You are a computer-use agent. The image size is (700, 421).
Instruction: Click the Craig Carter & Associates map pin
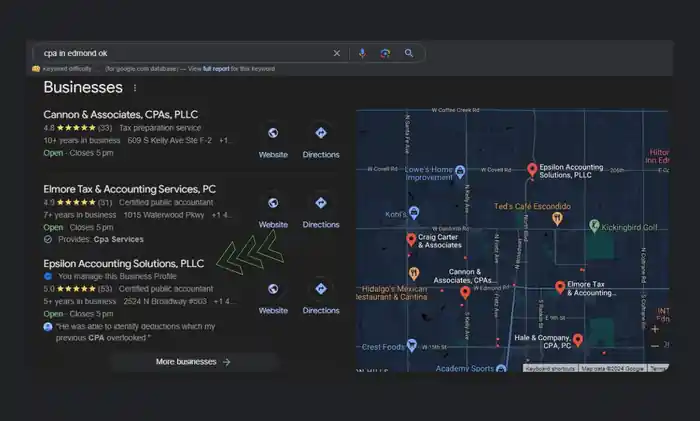pos(411,240)
